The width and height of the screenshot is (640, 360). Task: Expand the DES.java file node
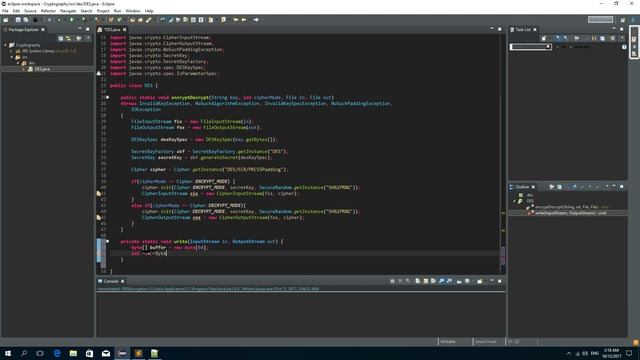pos(24,69)
